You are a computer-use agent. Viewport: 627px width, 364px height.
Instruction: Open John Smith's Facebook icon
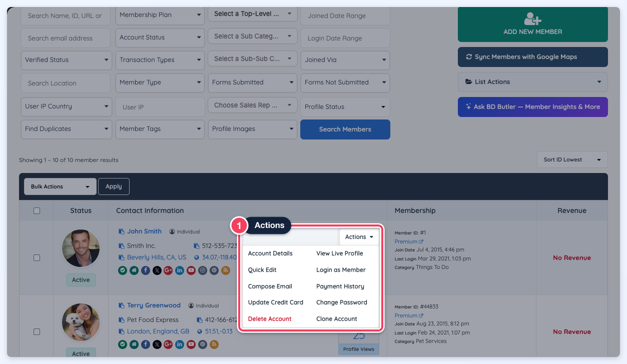coord(146,270)
